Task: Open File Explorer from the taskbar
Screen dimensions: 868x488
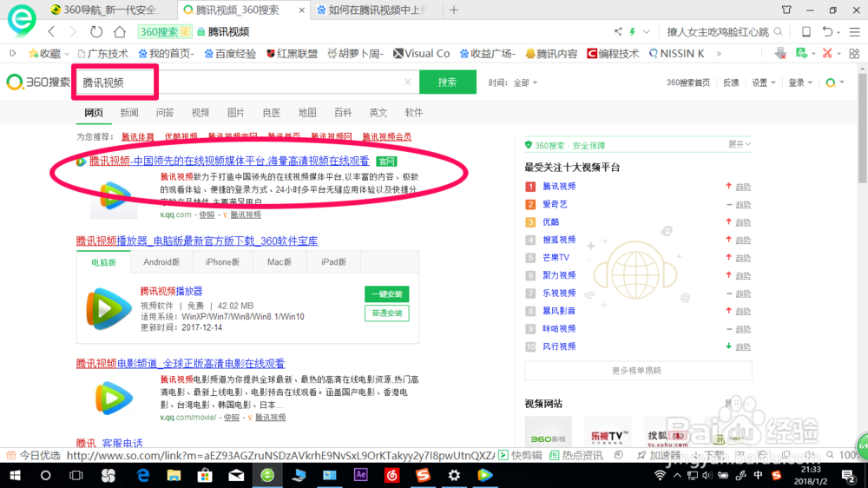Action: [x=174, y=475]
